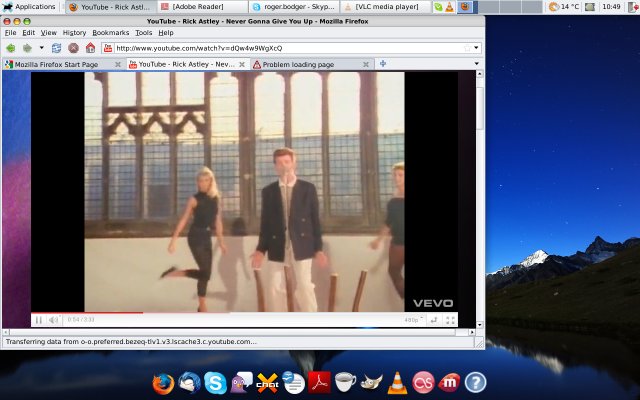Bookmark this page with the star
Screen dimensions: 640x400
tap(467, 48)
